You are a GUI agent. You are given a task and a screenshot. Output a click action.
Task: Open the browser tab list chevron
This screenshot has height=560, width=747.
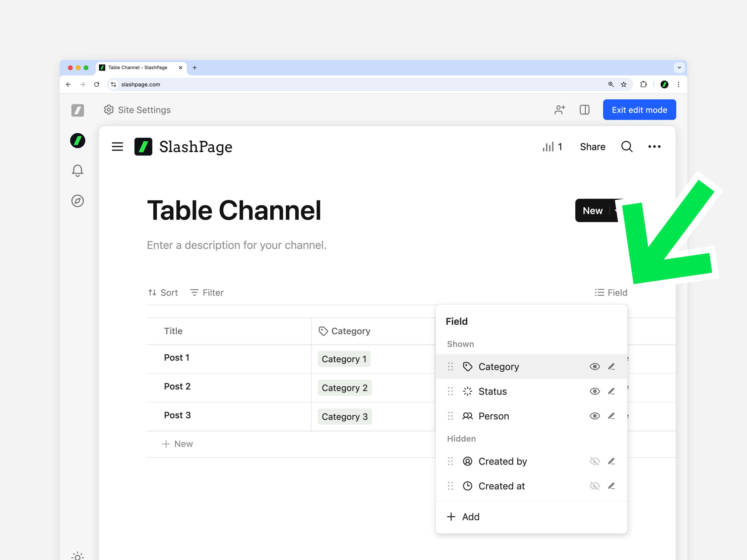tap(679, 67)
